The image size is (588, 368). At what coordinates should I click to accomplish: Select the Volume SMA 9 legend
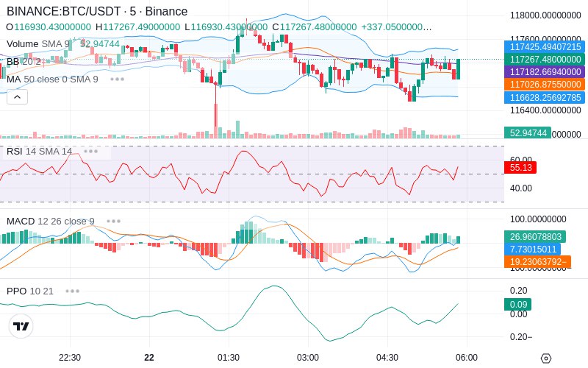[x=38, y=44]
